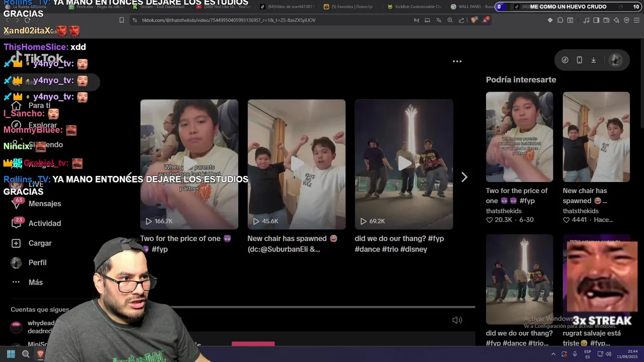Click the first suggested 'thatsthekids' author link

click(504, 211)
